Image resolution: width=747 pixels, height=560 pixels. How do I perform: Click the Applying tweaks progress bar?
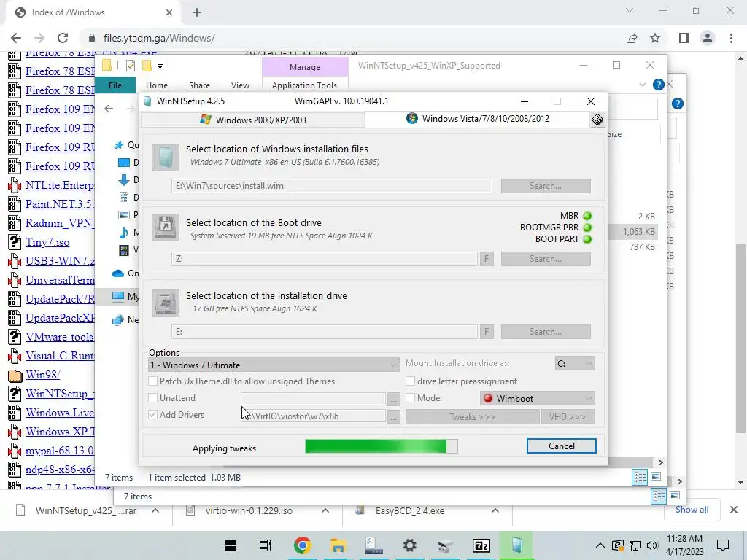[381, 446]
